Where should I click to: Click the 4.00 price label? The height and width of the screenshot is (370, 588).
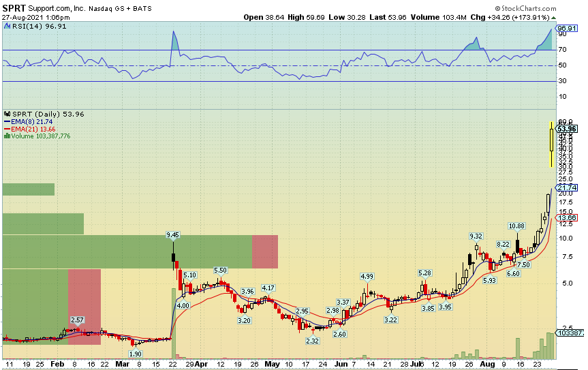183,305
